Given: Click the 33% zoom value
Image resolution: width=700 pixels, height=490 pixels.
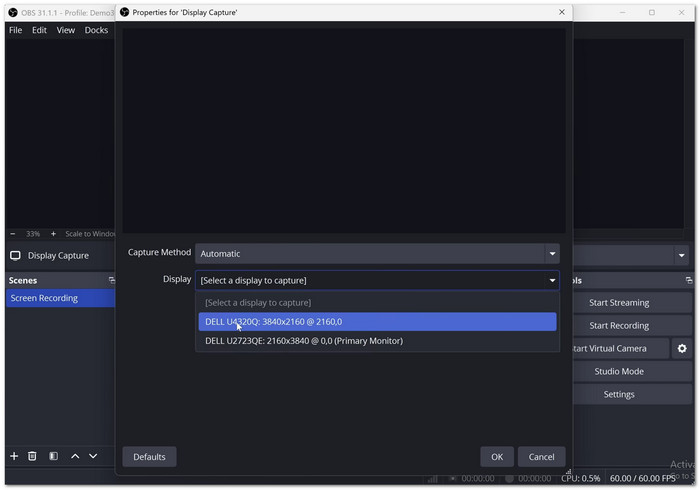Looking at the screenshot, I should click(33, 234).
